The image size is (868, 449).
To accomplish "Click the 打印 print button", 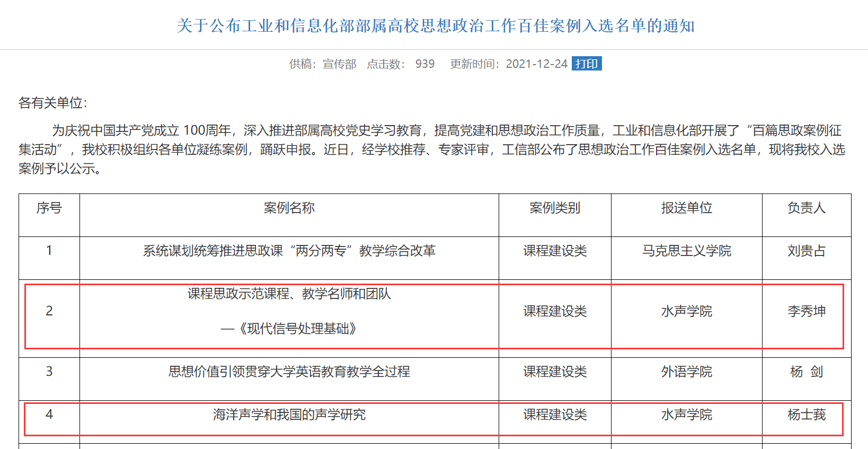I will pos(587,64).
